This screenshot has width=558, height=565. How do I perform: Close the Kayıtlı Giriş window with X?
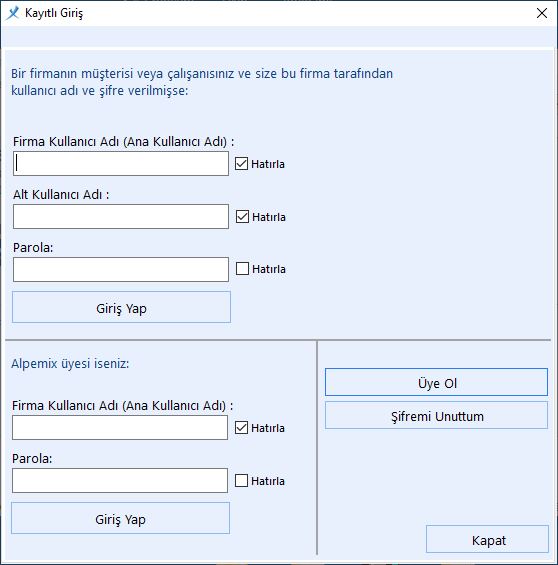point(542,13)
